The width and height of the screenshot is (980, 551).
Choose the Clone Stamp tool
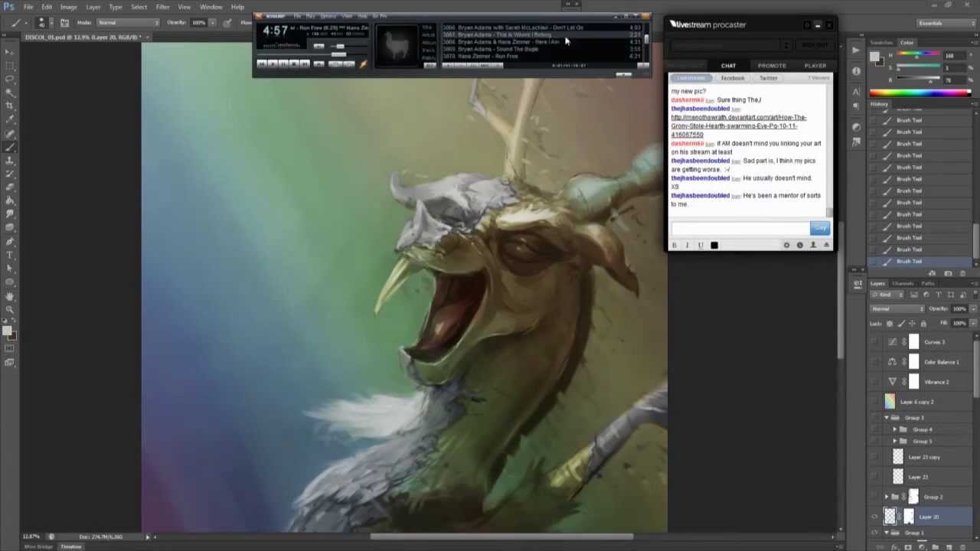pos(9,160)
